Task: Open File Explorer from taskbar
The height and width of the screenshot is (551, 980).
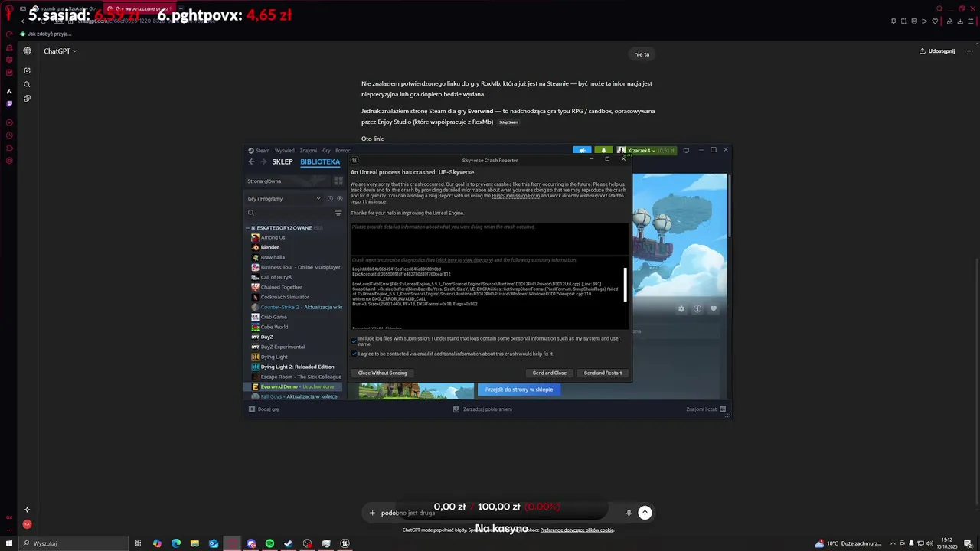Action: [x=194, y=543]
